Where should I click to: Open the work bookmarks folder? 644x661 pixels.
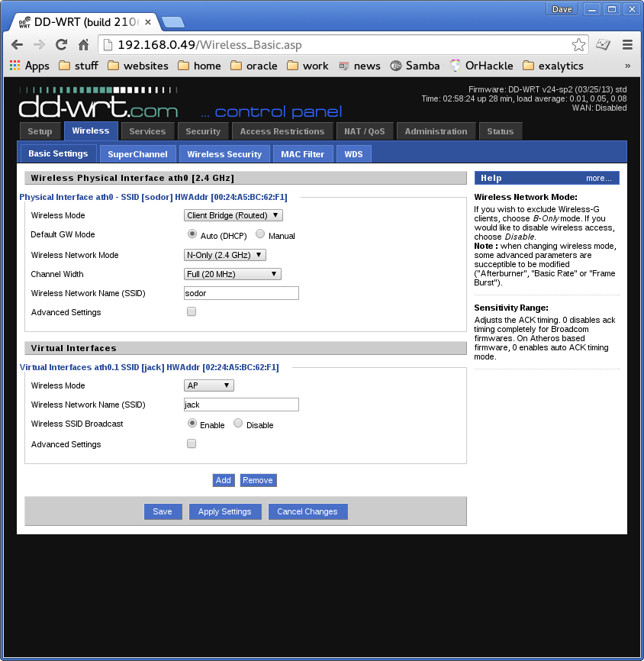[x=308, y=66]
